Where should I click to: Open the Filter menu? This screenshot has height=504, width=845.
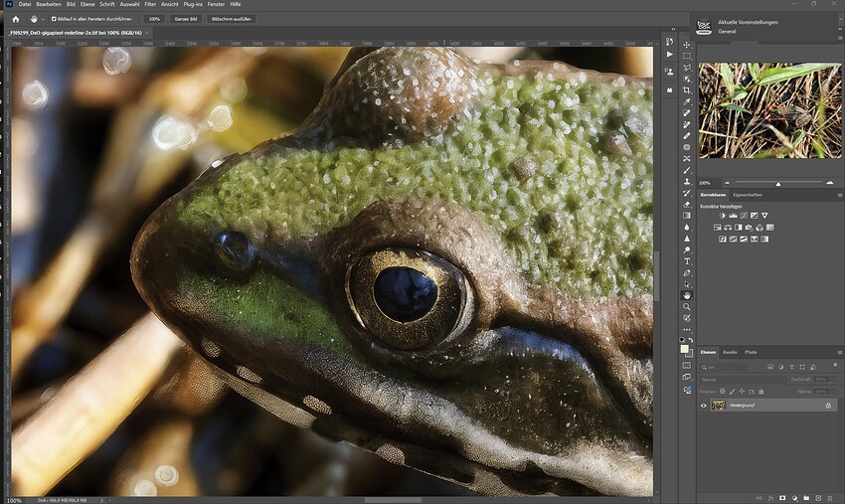[x=150, y=4]
